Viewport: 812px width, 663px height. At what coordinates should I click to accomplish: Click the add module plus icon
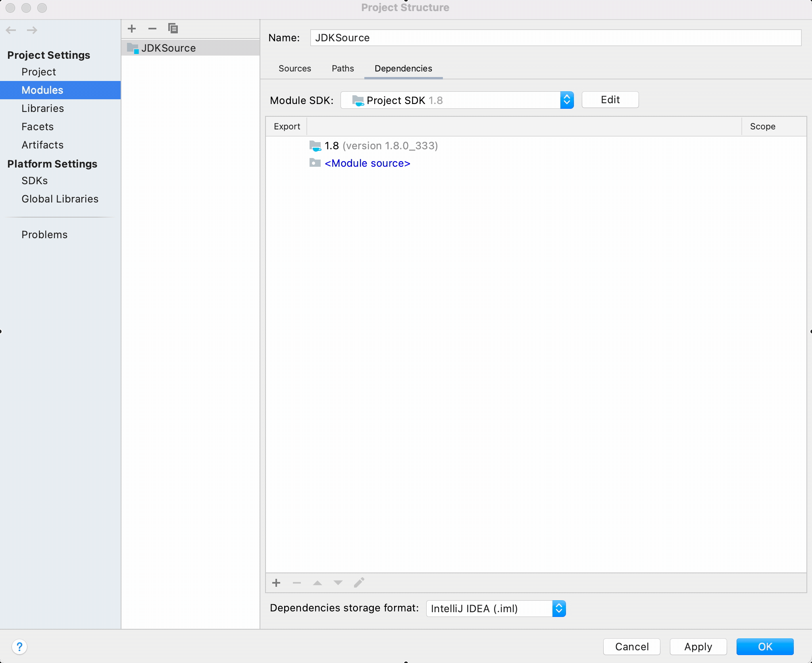pos(132,29)
